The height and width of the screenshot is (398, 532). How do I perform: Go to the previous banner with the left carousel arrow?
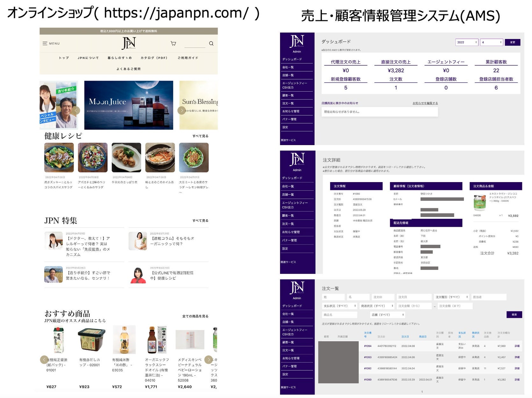[x=76, y=110]
